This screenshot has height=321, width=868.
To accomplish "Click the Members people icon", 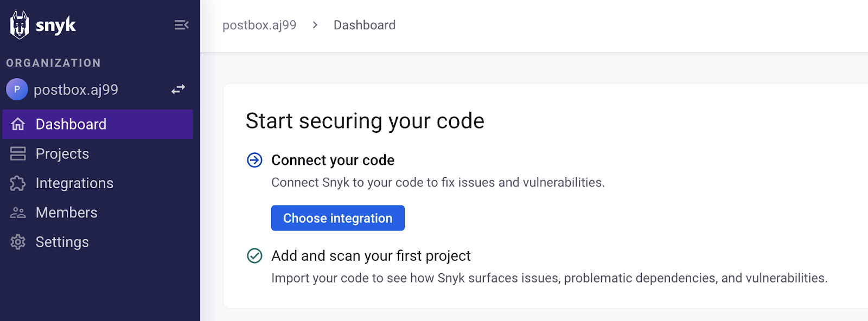I will pos(18,213).
